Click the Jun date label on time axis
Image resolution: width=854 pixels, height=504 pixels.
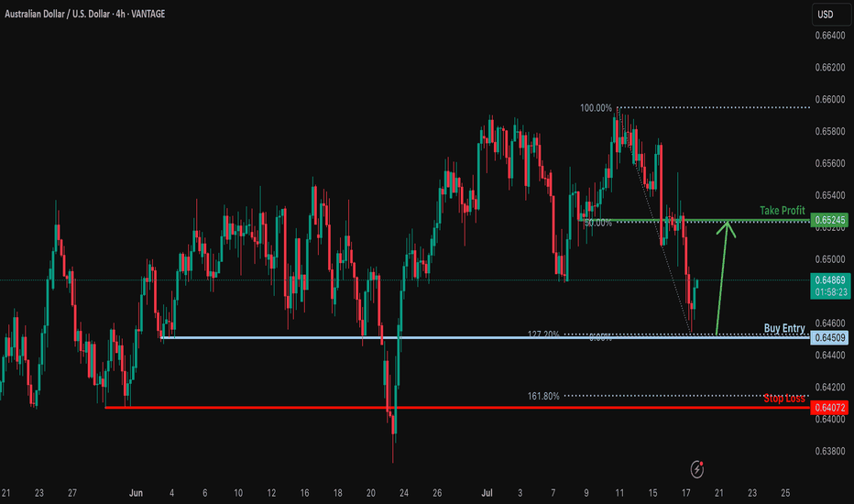coord(137,493)
